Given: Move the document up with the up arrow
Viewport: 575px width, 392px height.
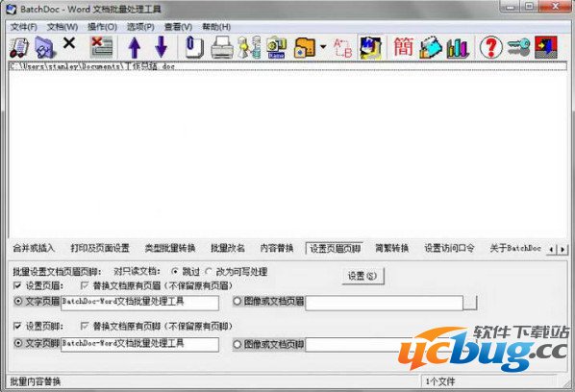Looking at the screenshot, I should click(x=135, y=47).
